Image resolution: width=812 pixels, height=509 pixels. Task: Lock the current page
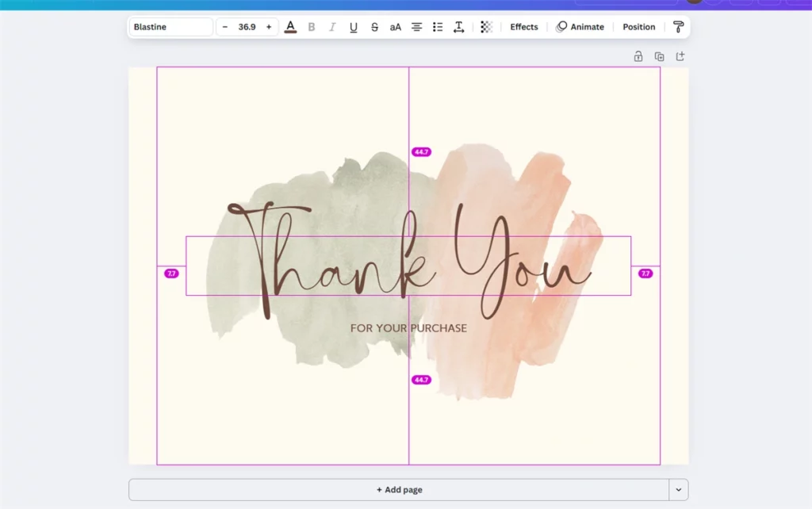(638, 56)
